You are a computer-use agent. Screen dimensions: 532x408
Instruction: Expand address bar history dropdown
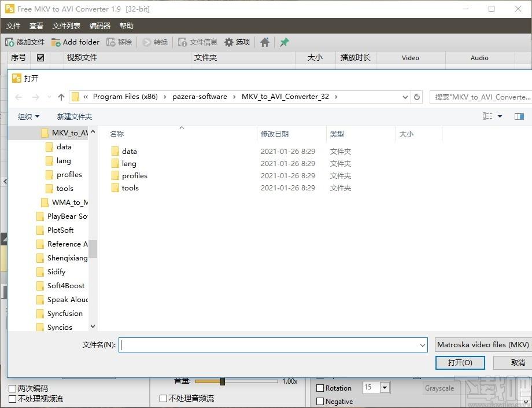click(405, 97)
